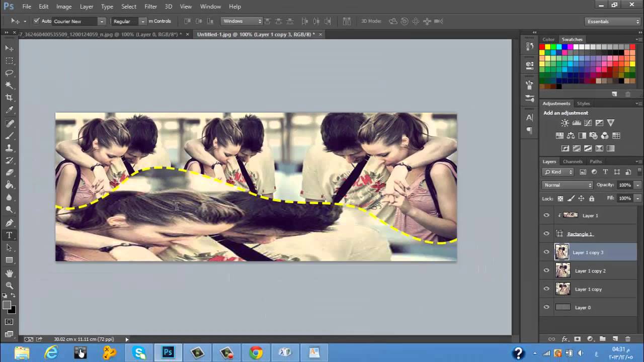The width and height of the screenshot is (644, 362).
Task: Open the Filter menu
Action: (150, 7)
